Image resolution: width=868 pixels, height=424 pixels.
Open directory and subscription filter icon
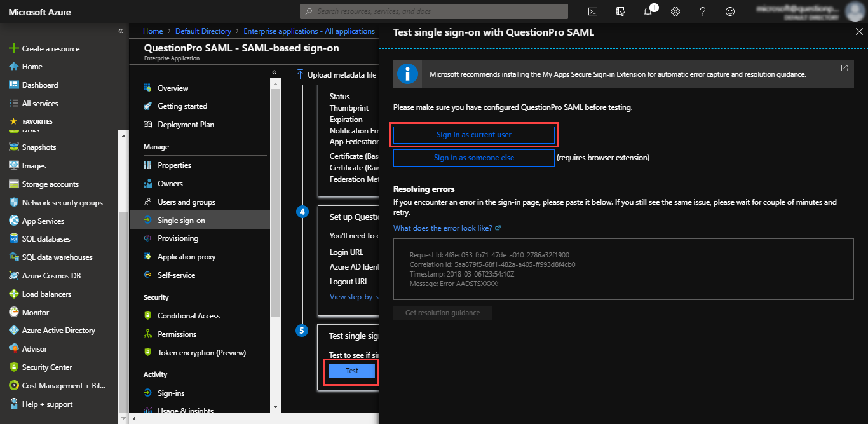click(620, 11)
